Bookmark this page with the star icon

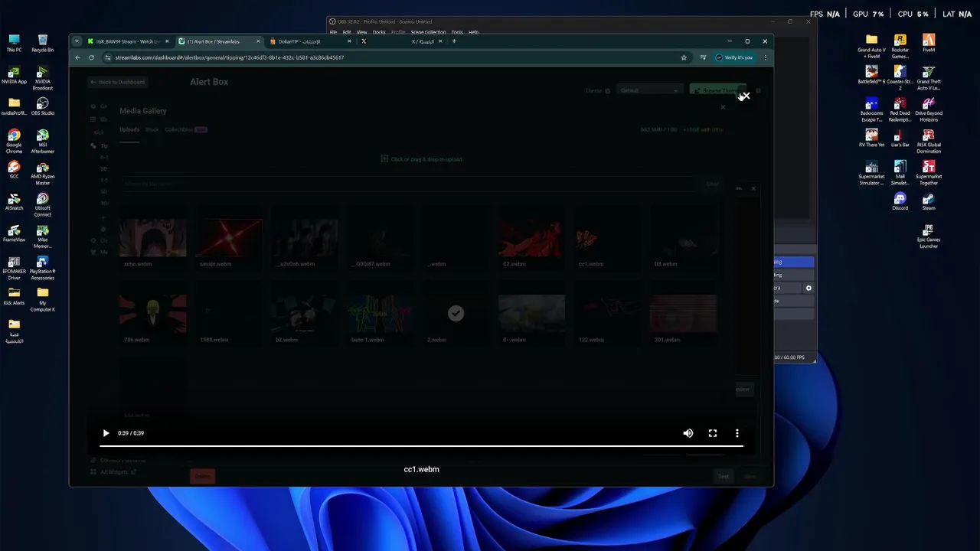coord(684,57)
